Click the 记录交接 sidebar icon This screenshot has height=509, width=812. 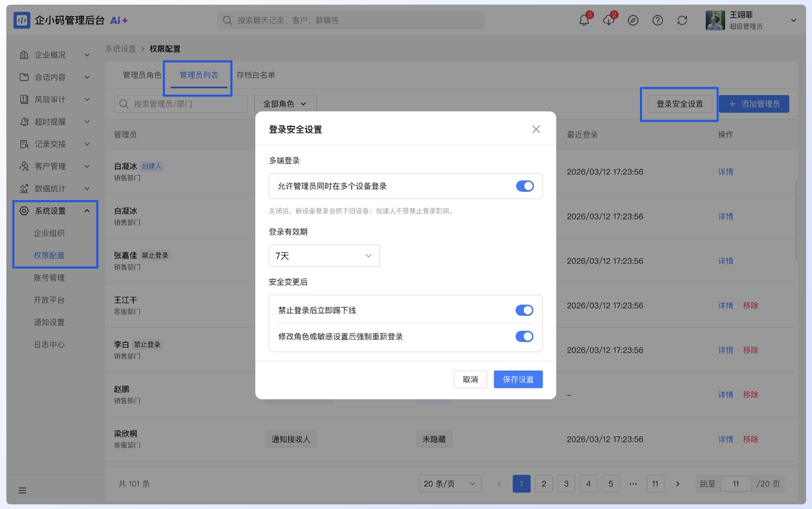pos(24,144)
